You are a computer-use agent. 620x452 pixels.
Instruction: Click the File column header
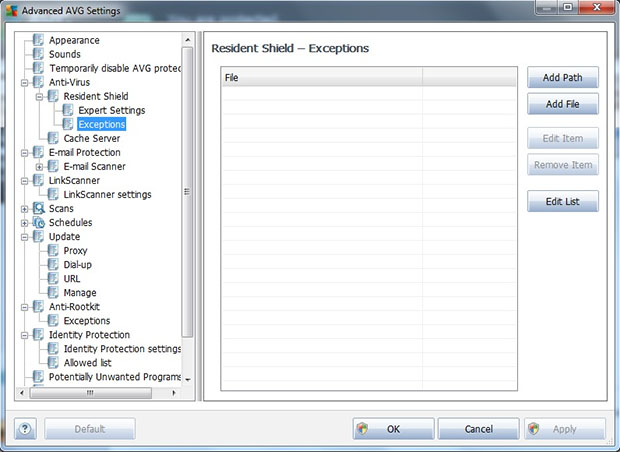[x=321, y=77]
